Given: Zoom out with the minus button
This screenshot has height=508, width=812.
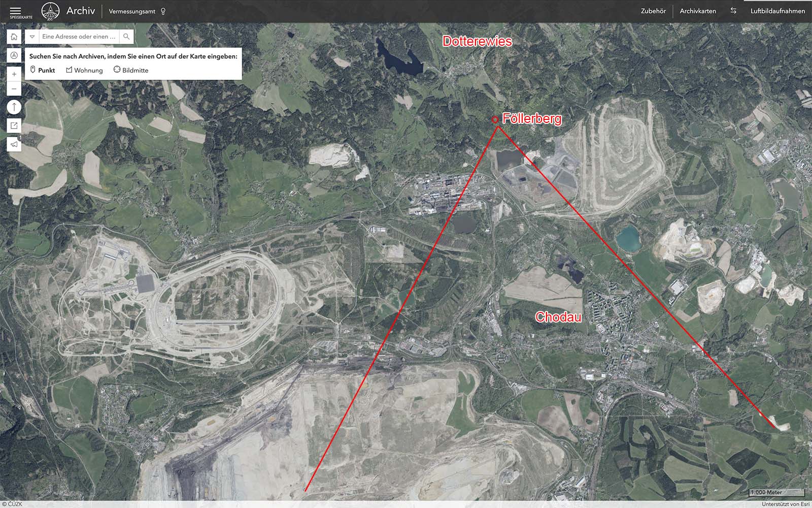Looking at the screenshot, I should [14, 89].
